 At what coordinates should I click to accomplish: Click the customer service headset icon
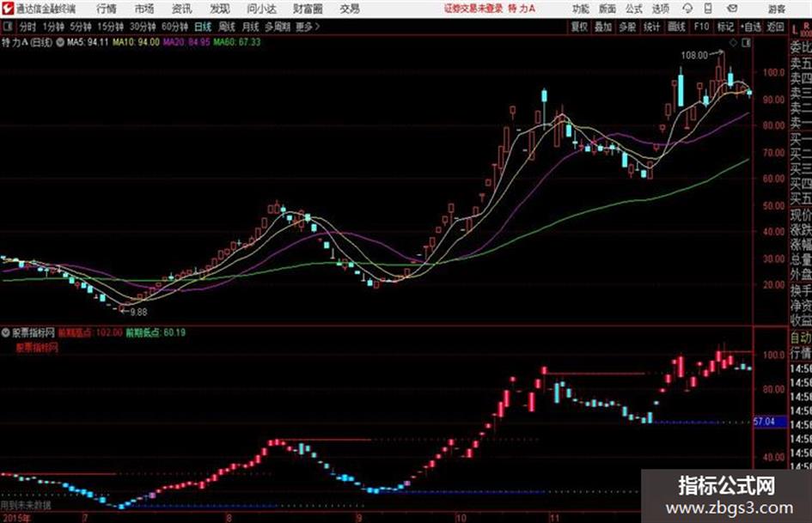point(687,9)
